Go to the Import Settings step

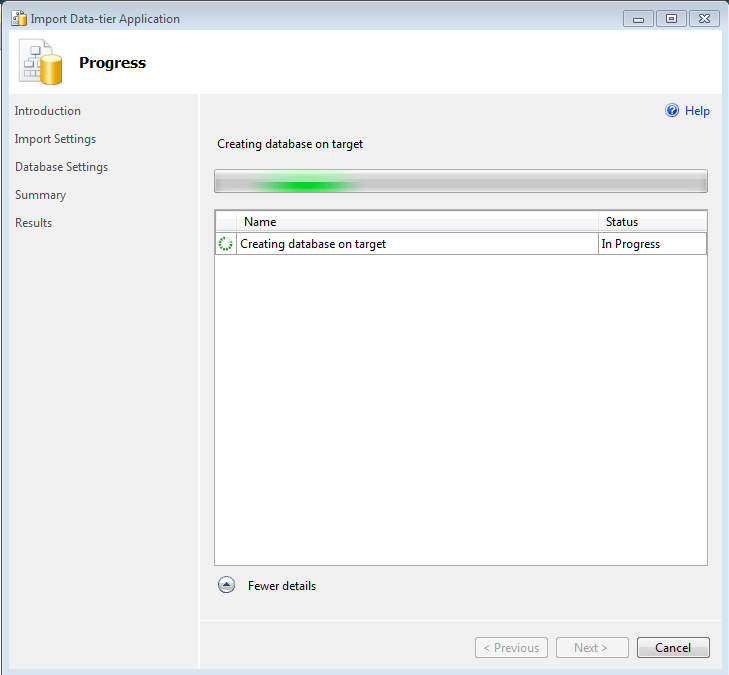tap(55, 139)
